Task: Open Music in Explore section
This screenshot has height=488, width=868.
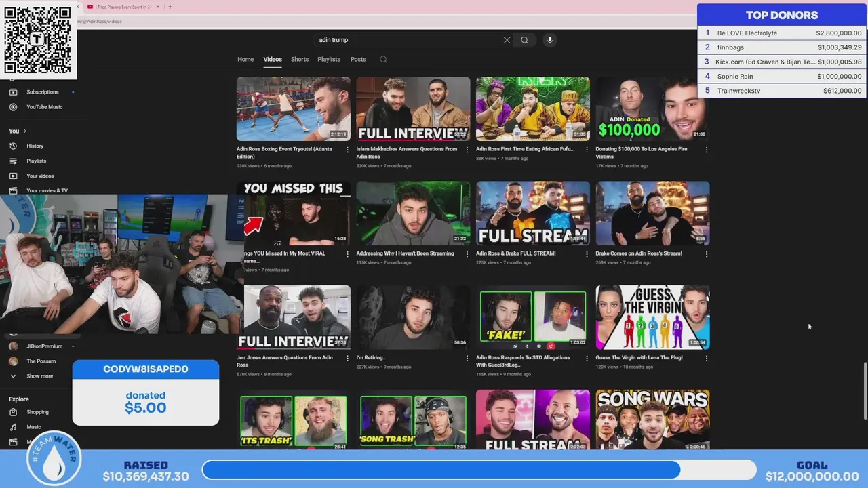Action: coord(34,427)
